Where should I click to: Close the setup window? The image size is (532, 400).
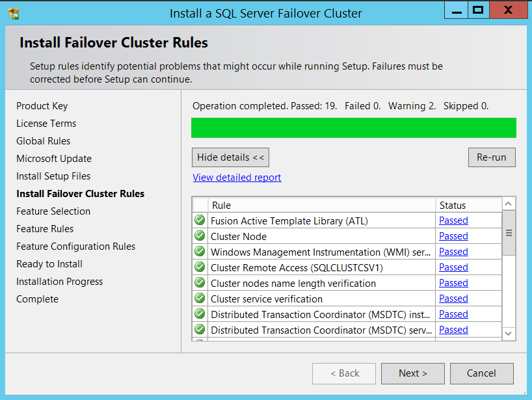[509, 10]
